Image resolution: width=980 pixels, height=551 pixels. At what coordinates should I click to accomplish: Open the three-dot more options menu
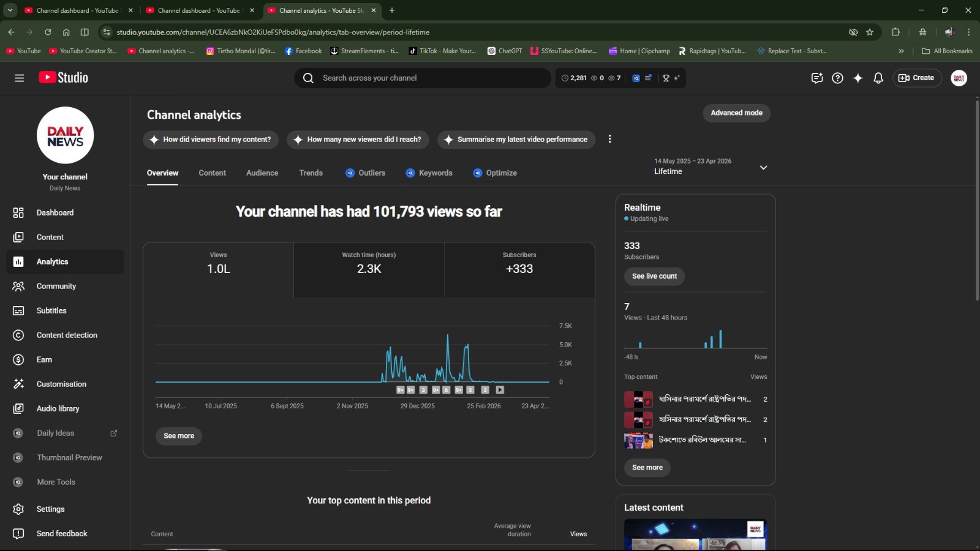(609, 139)
